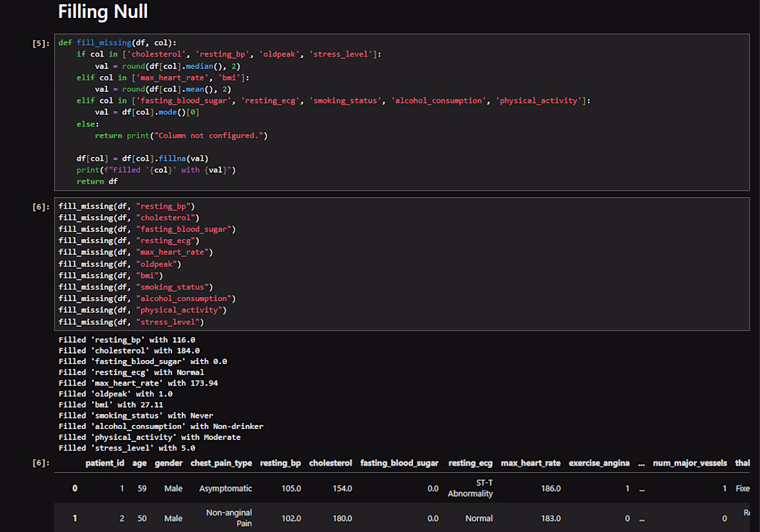Click the [6] input cell prompt

coord(41,207)
